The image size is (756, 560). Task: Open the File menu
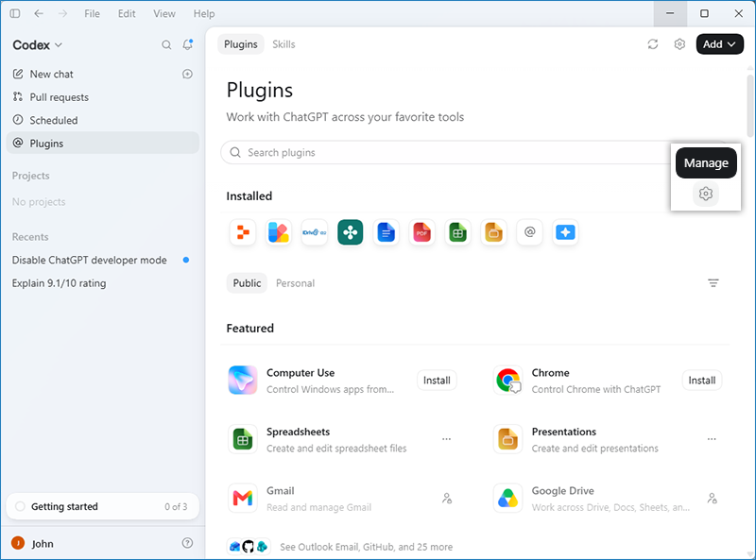point(92,13)
